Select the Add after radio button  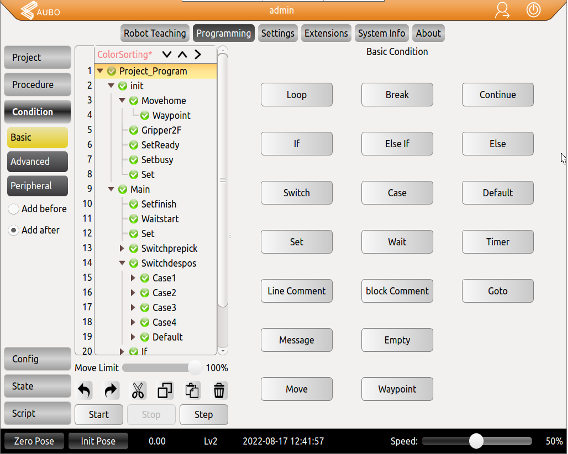point(13,230)
